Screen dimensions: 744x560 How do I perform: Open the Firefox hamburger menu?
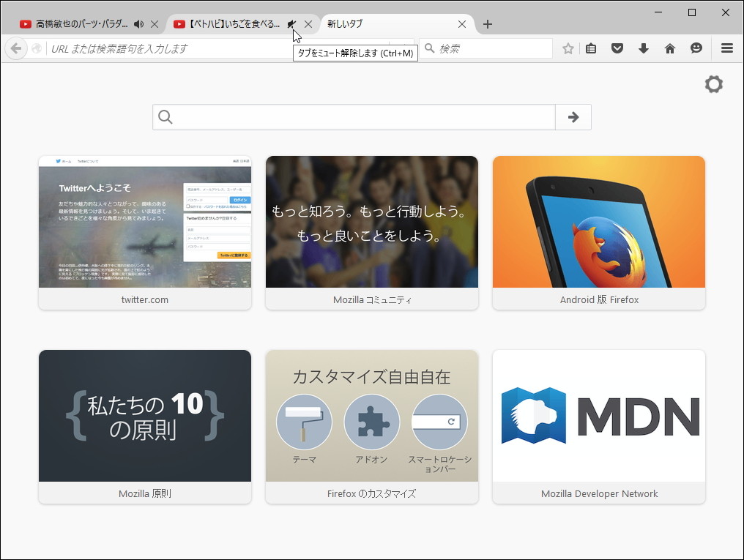[726, 48]
